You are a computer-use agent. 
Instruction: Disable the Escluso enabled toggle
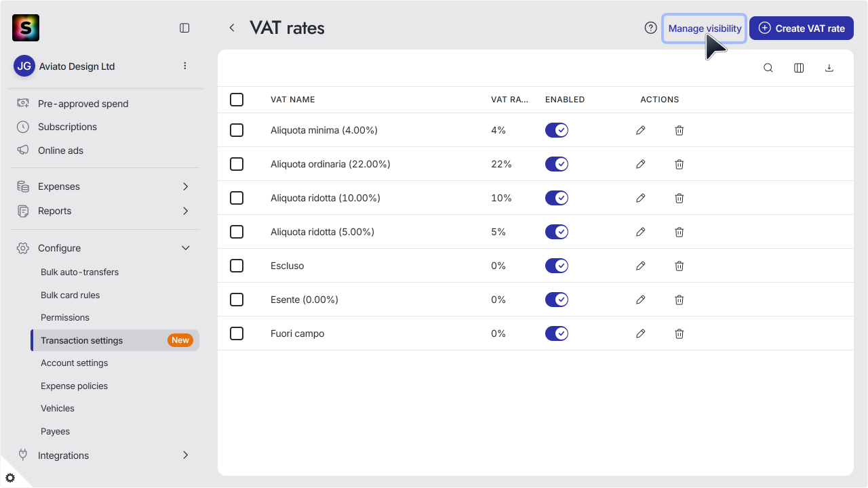[557, 266]
